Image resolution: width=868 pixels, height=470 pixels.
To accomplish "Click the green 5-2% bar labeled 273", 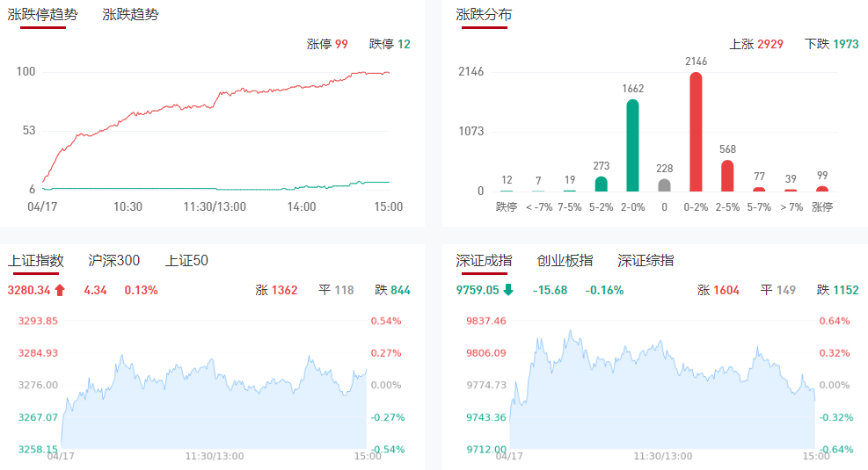I will (x=601, y=184).
